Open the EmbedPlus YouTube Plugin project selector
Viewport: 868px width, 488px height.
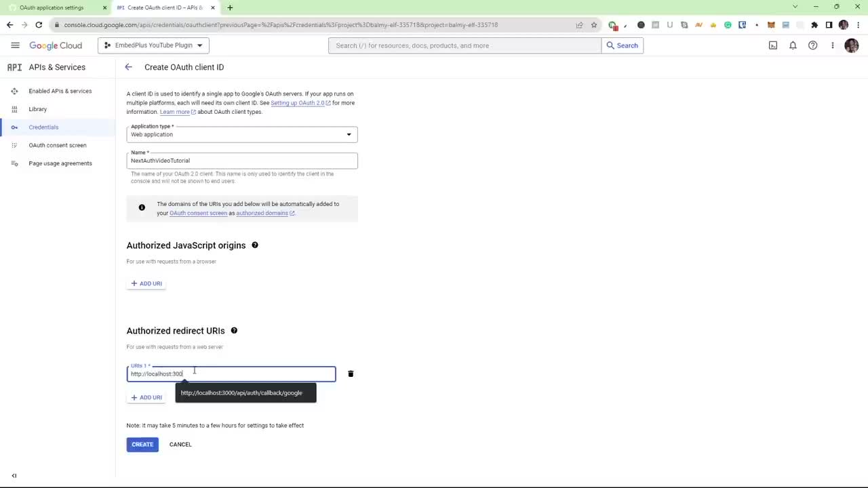pyautogui.click(x=154, y=45)
